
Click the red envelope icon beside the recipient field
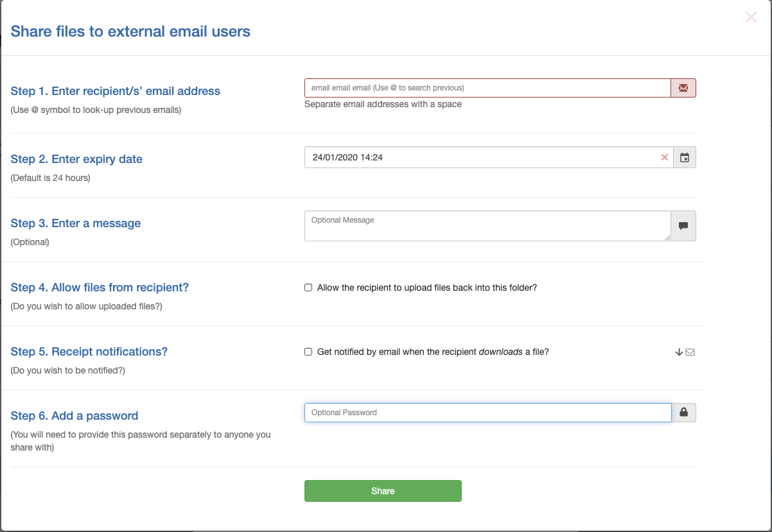tap(683, 88)
